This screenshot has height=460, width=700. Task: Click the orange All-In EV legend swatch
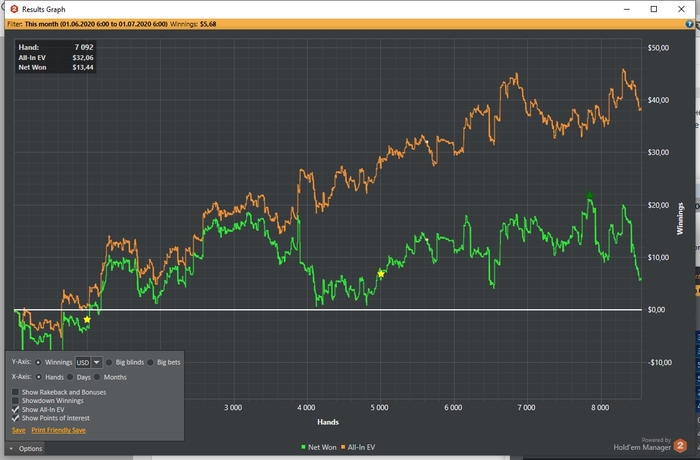pyautogui.click(x=343, y=447)
